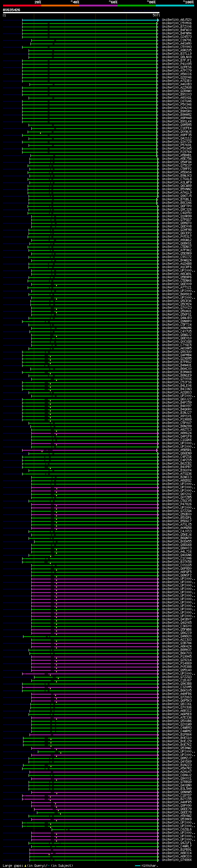Click the cyan alignment bar for UniRef100_A8J5Z0
Viewport: 197px width, 868px height.
90,20
